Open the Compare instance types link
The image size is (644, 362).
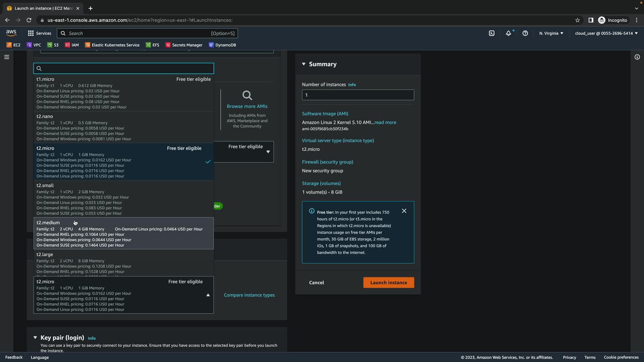point(249,295)
